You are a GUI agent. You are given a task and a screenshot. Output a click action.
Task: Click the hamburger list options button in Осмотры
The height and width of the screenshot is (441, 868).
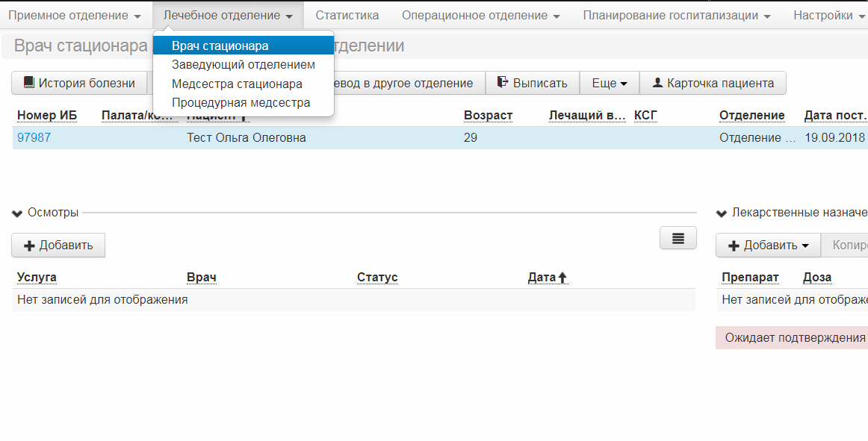678,238
